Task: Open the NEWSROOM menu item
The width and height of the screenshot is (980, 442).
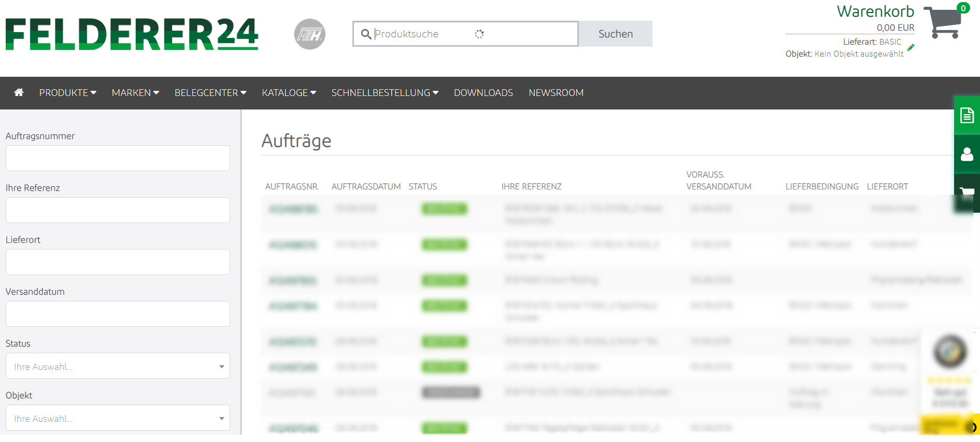Action: (x=556, y=93)
